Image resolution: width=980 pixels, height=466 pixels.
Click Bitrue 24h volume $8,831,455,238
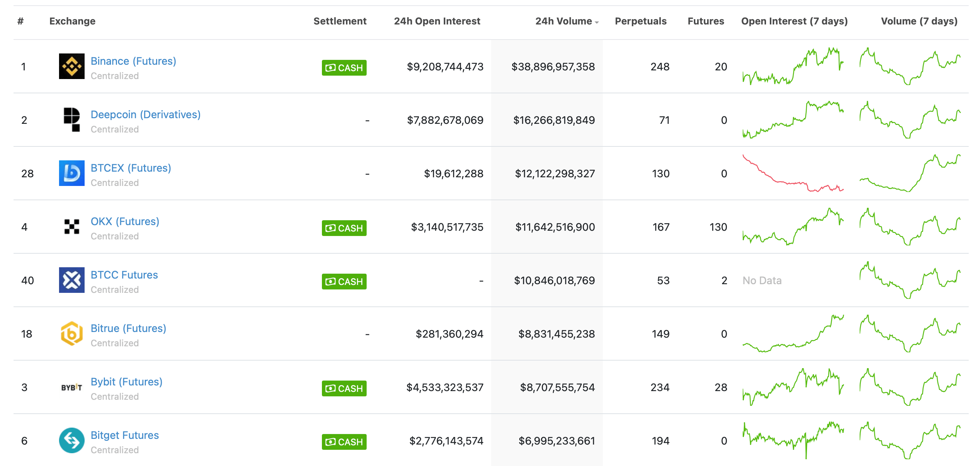[x=557, y=334]
